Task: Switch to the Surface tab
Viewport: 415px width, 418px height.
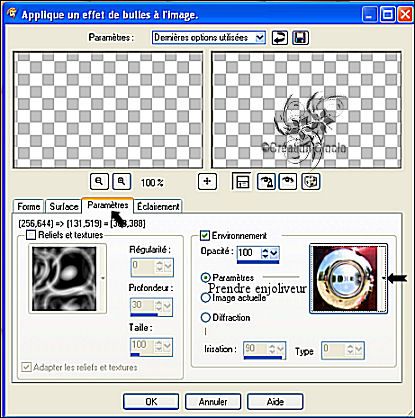Action: (x=64, y=207)
